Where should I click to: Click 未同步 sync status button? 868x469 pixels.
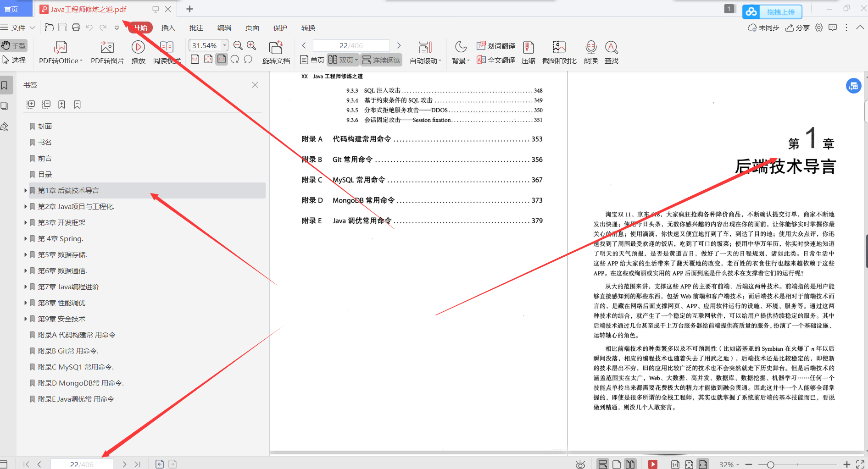(x=764, y=28)
